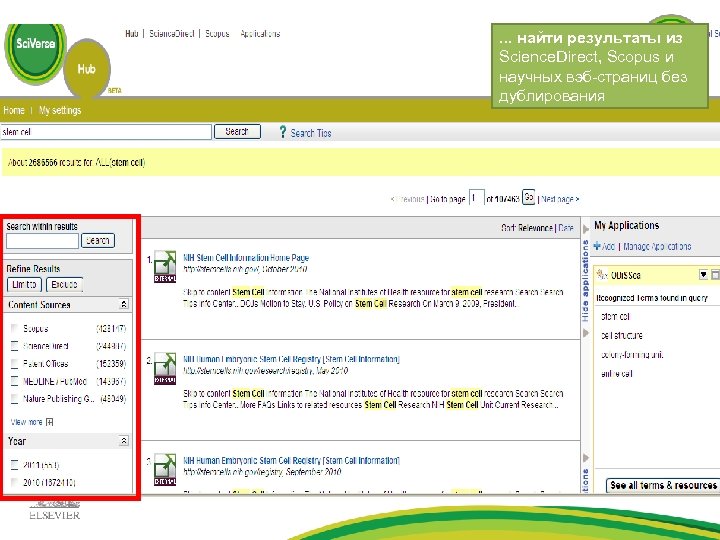Check the 2011 year checkbox
The width and height of the screenshot is (720, 540).
(14, 465)
